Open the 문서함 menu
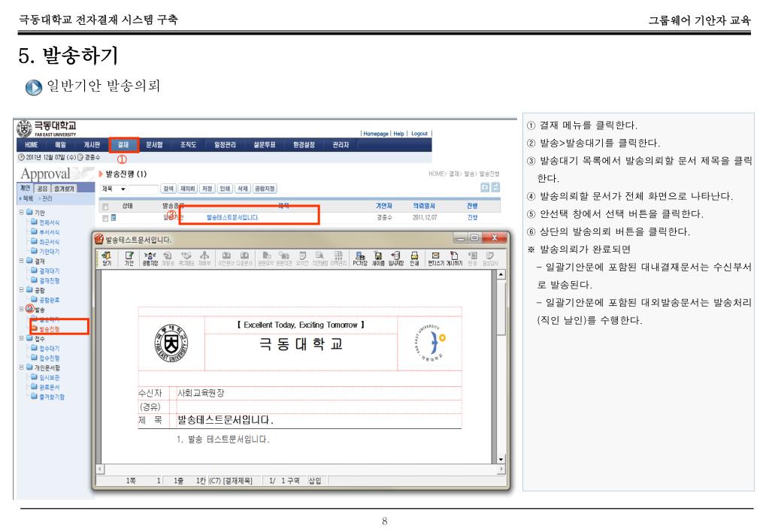The width and height of the screenshot is (769, 532). point(154,144)
